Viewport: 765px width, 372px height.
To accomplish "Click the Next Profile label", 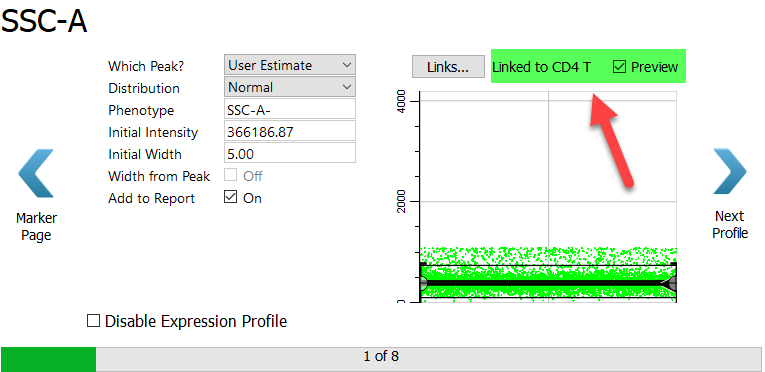I will (730, 225).
